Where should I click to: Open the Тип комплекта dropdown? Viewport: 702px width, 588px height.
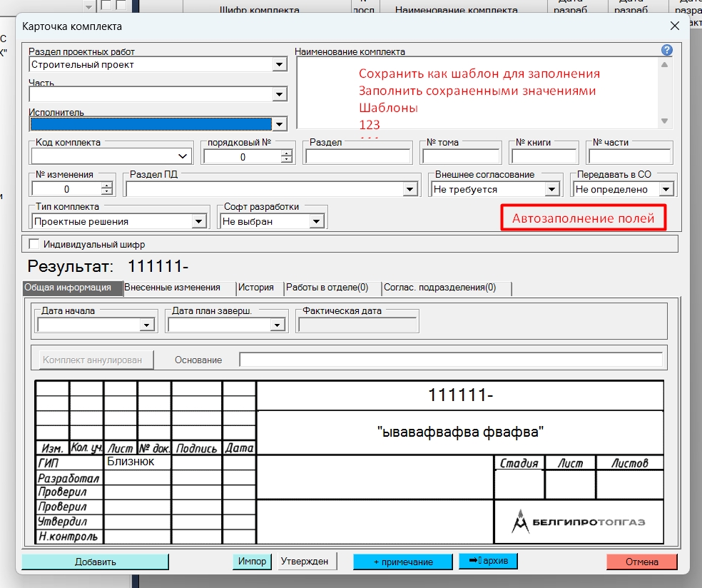[199, 222]
